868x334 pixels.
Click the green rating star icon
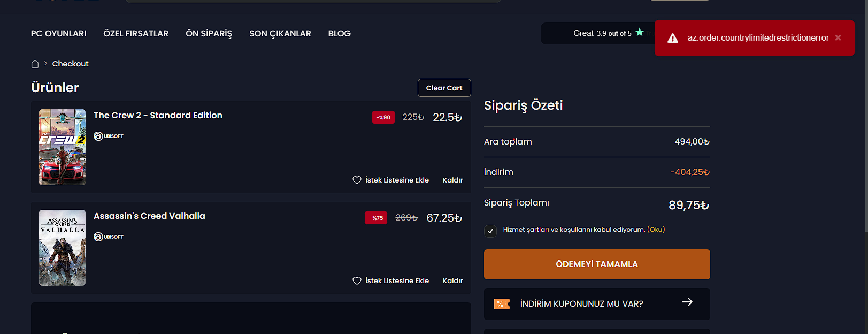pos(640,32)
